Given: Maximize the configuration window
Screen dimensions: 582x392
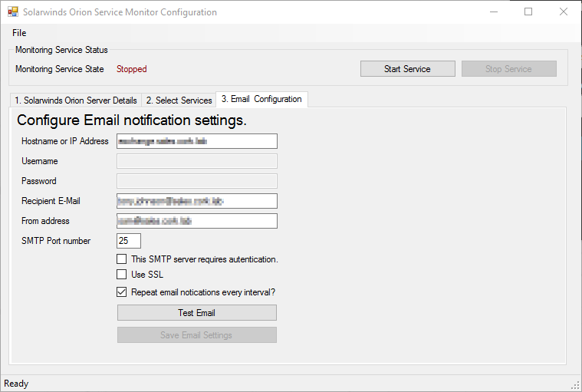Looking at the screenshot, I should pyautogui.click(x=528, y=12).
